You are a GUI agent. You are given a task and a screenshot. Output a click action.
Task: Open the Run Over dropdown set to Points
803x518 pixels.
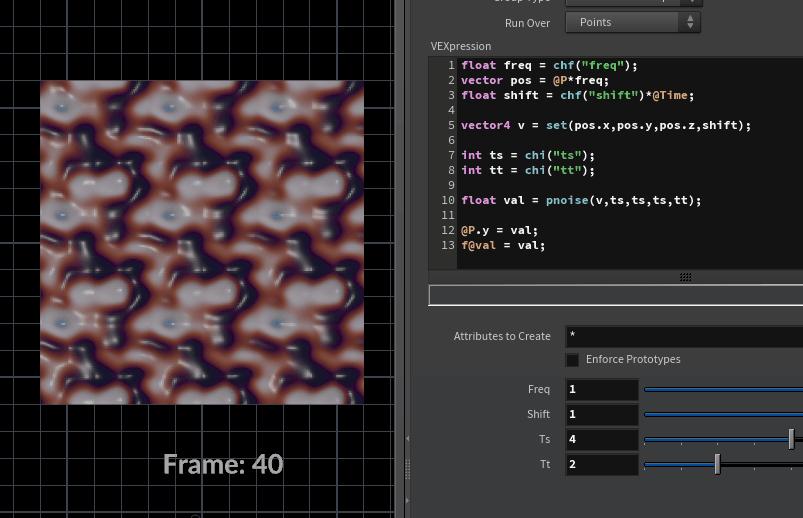click(x=633, y=22)
